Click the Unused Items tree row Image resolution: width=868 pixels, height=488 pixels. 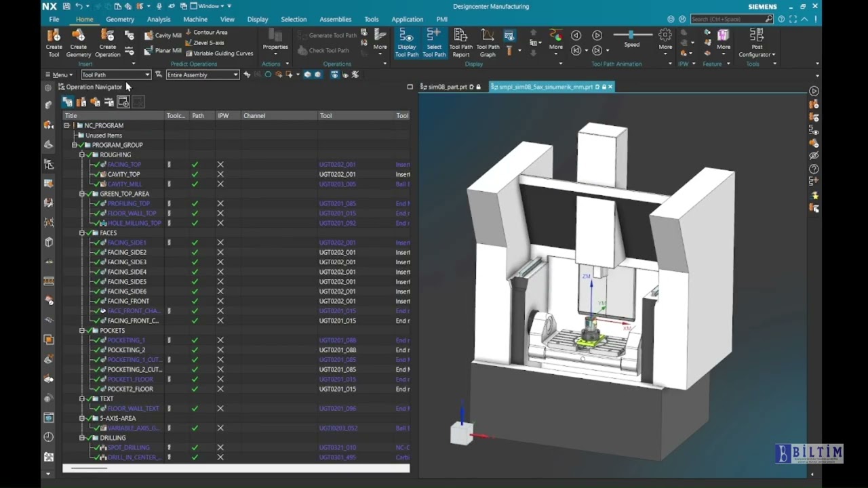coord(104,136)
